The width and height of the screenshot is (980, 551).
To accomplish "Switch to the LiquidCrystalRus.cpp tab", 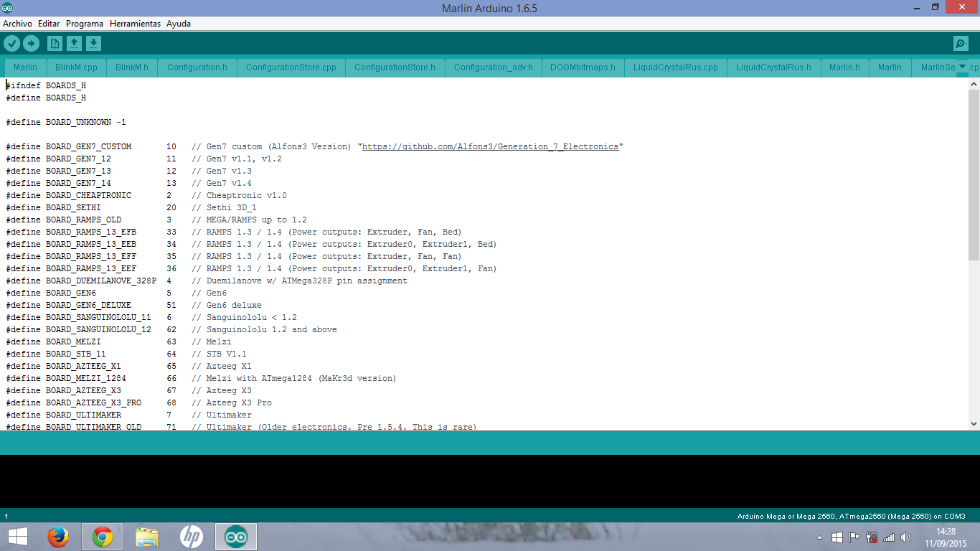I will point(676,67).
